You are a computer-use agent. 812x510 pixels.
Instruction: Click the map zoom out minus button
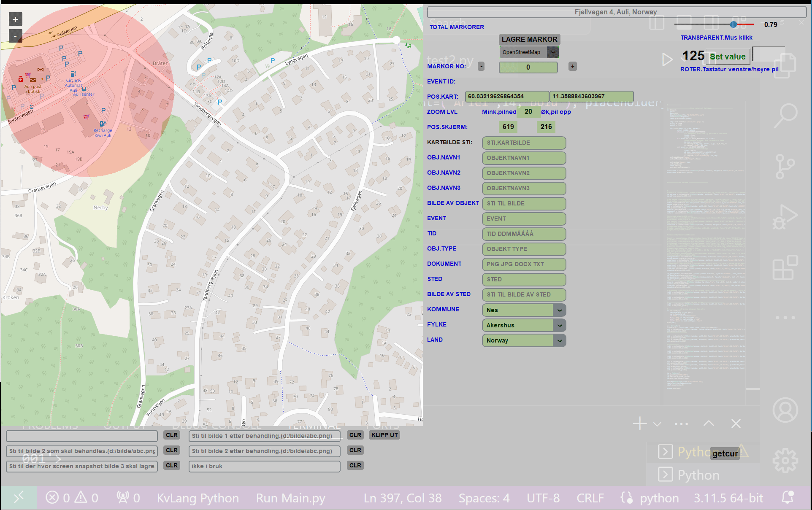click(15, 36)
